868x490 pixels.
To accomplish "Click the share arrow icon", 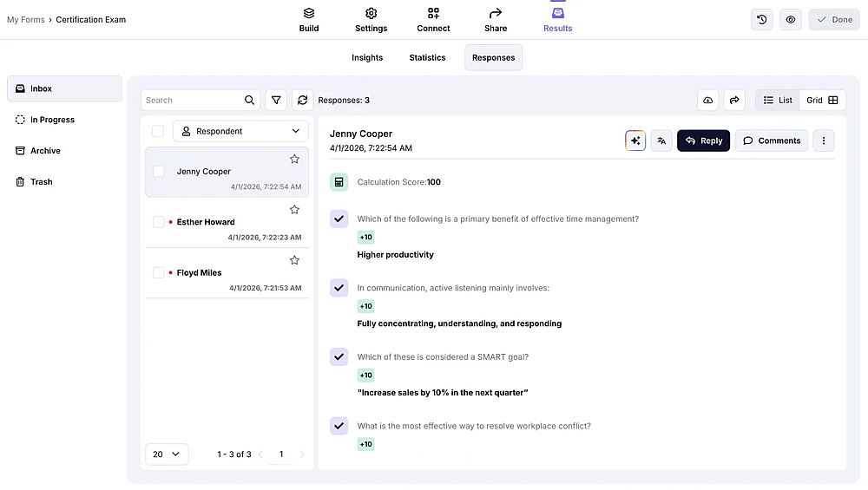I will tap(734, 100).
